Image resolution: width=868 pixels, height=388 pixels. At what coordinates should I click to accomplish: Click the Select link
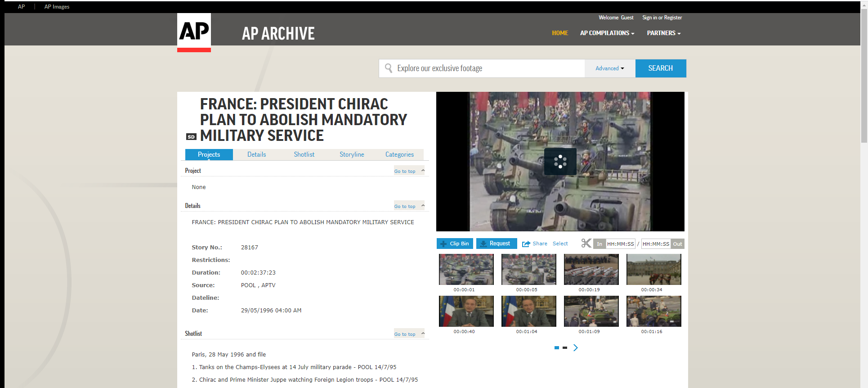(560, 244)
